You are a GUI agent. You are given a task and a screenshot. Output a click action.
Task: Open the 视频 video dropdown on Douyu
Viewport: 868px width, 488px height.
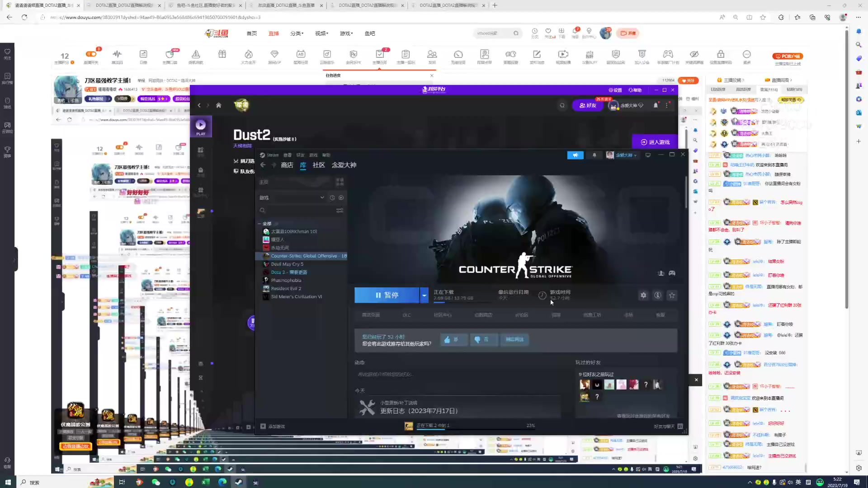(x=321, y=33)
